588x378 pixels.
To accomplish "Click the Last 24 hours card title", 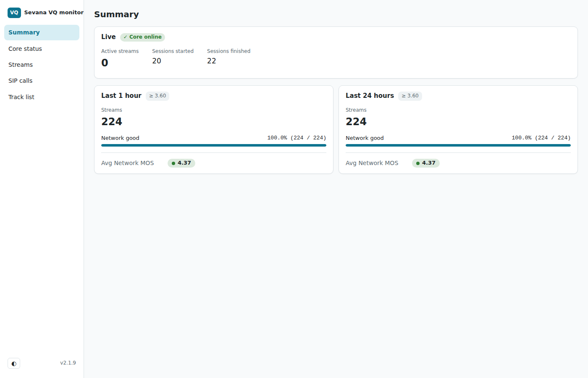I will point(370,96).
